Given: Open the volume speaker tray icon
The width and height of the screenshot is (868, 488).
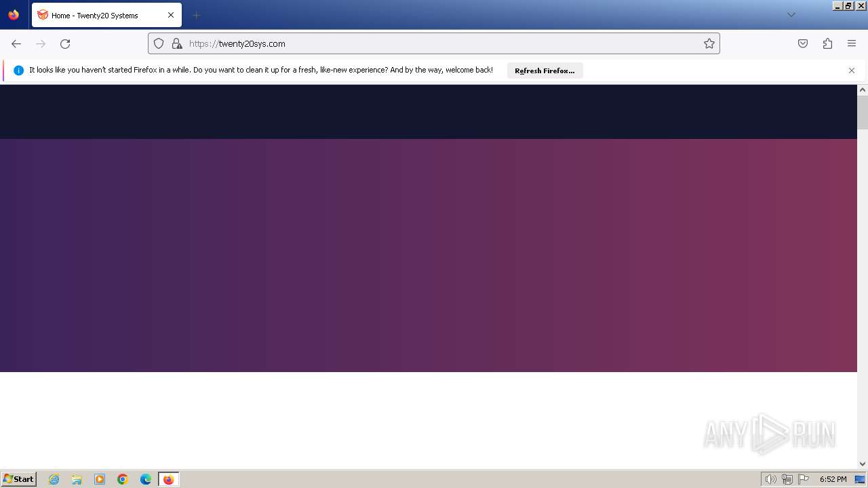Looking at the screenshot, I should (x=770, y=479).
